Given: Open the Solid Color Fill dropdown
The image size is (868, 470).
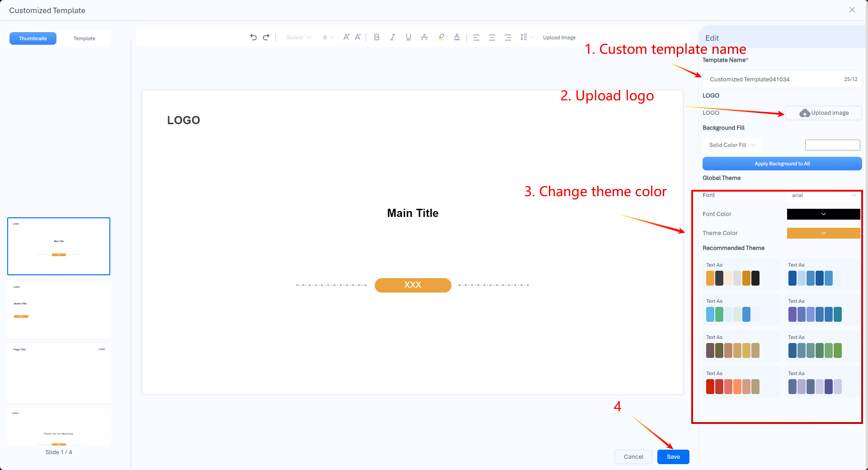Looking at the screenshot, I should pyautogui.click(x=731, y=145).
